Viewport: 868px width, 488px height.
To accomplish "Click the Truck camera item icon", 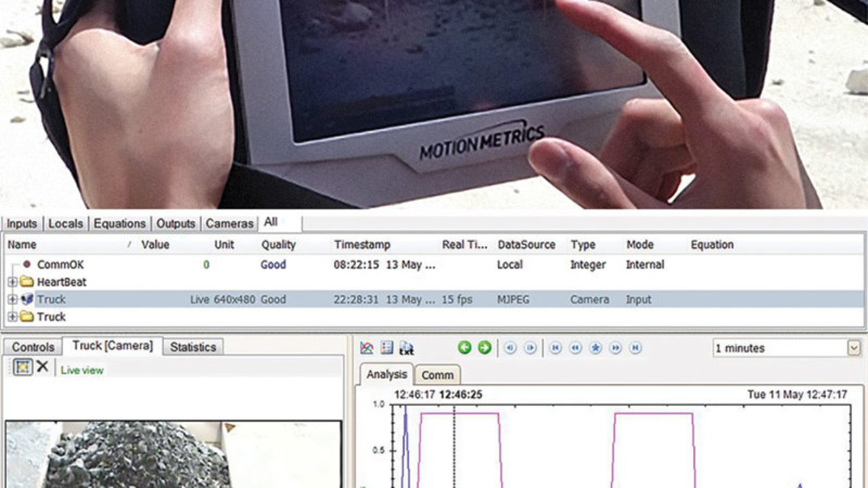I will coord(26,299).
